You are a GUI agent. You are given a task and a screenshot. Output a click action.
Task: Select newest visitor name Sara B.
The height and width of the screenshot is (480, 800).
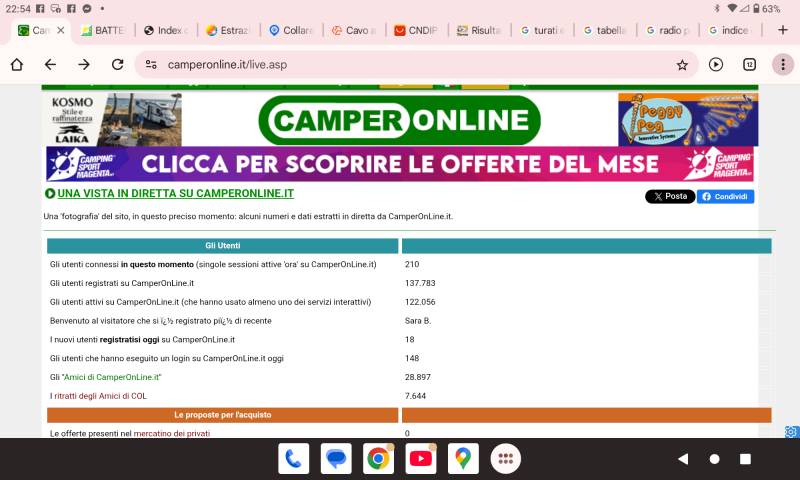click(x=418, y=321)
